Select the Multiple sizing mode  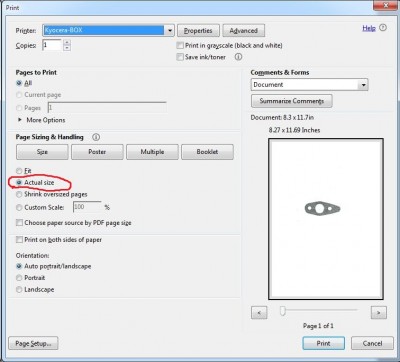click(x=152, y=152)
